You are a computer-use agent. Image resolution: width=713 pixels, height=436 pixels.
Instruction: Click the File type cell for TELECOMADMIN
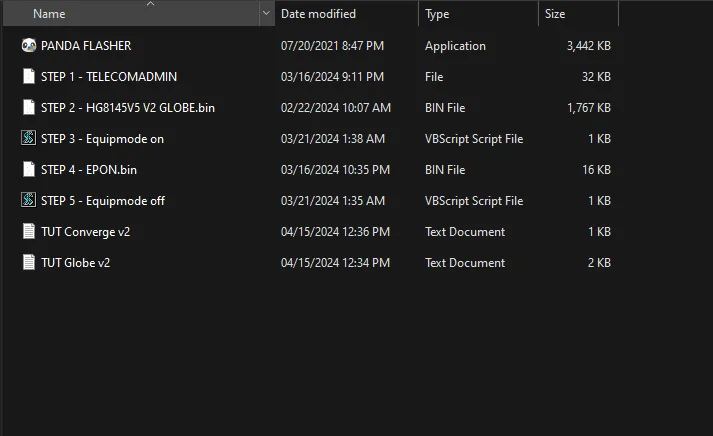(434, 77)
